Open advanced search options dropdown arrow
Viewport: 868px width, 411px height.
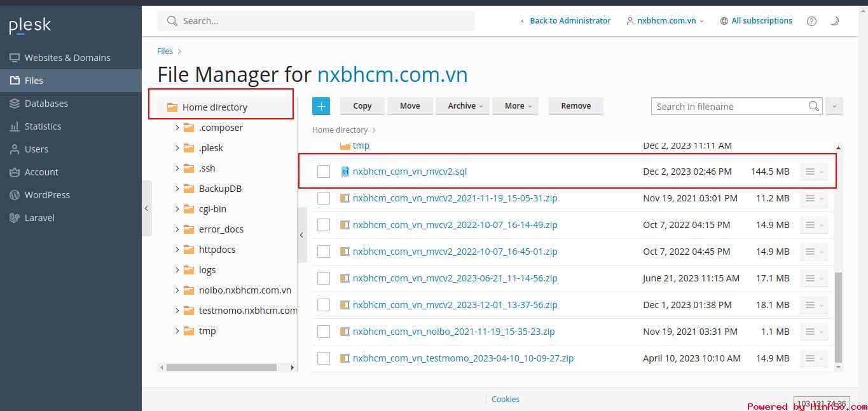click(834, 107)
